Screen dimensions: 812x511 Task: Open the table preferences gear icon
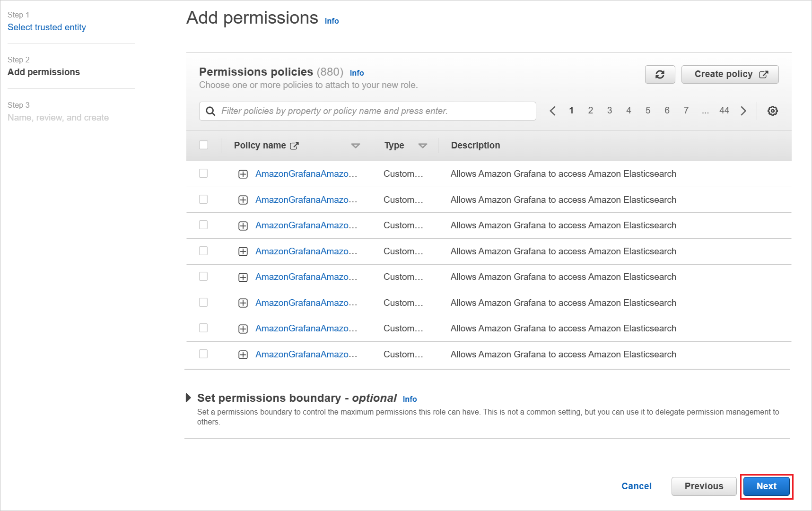(x=772, y=111)
